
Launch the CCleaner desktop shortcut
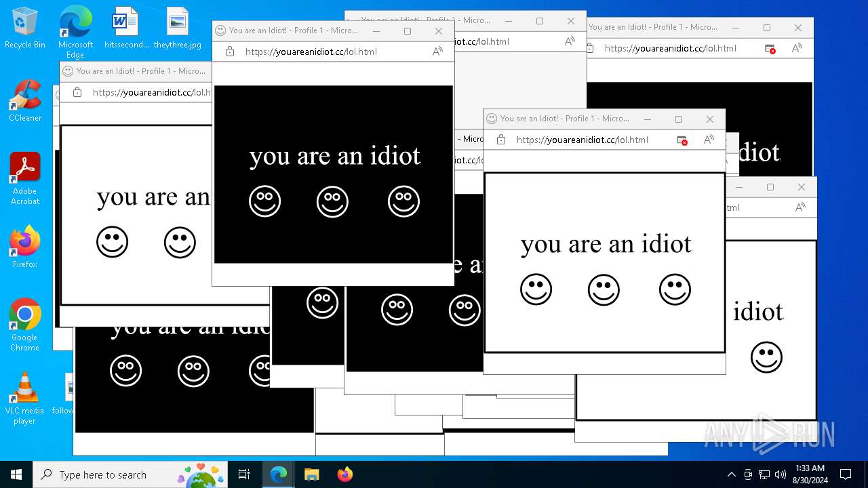(25, 100)
